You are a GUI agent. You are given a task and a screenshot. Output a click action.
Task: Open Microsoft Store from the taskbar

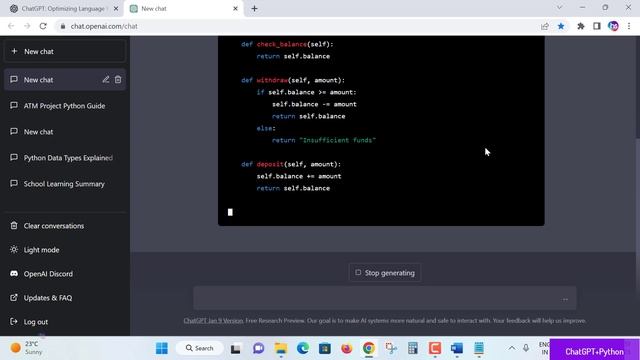tap(325, 348)
